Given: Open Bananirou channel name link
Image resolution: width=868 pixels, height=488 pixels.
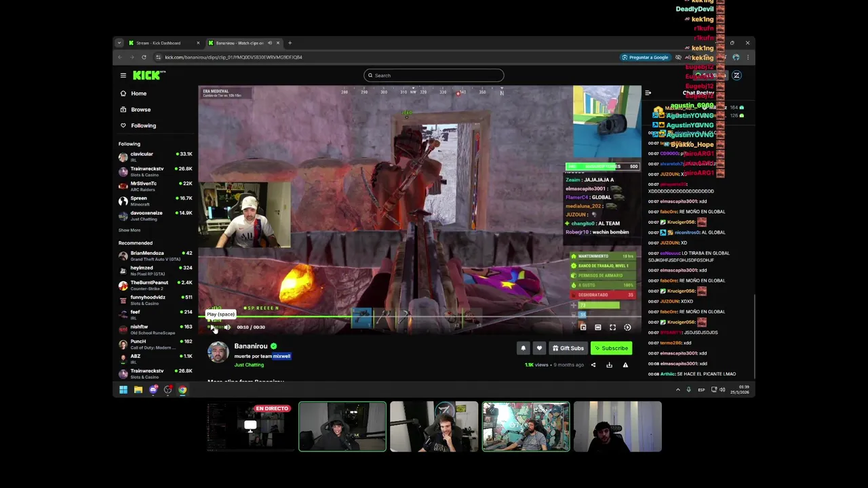Looking at the screenshot, I should (x=251, y=346).
